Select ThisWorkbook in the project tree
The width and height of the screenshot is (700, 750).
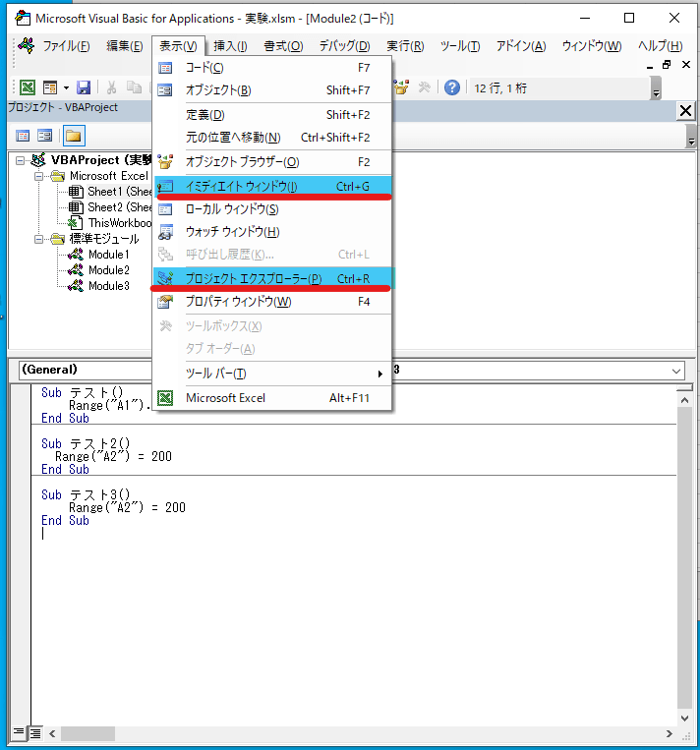(x=119, y=223)
